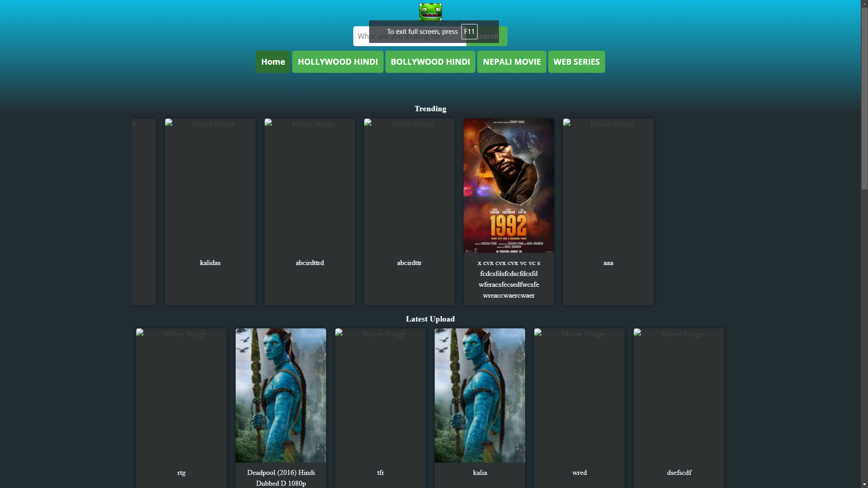Viewport: 868px width, 488px height.
Task: Go to the WEB SERIES section
Action: 576,62
